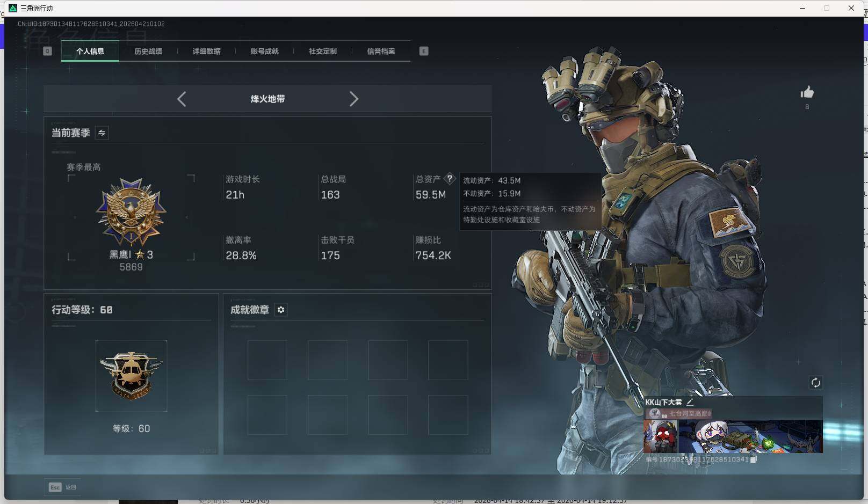Click the 击败干员 value 175
Screen dimensions: 868x504
click(330, 255)
